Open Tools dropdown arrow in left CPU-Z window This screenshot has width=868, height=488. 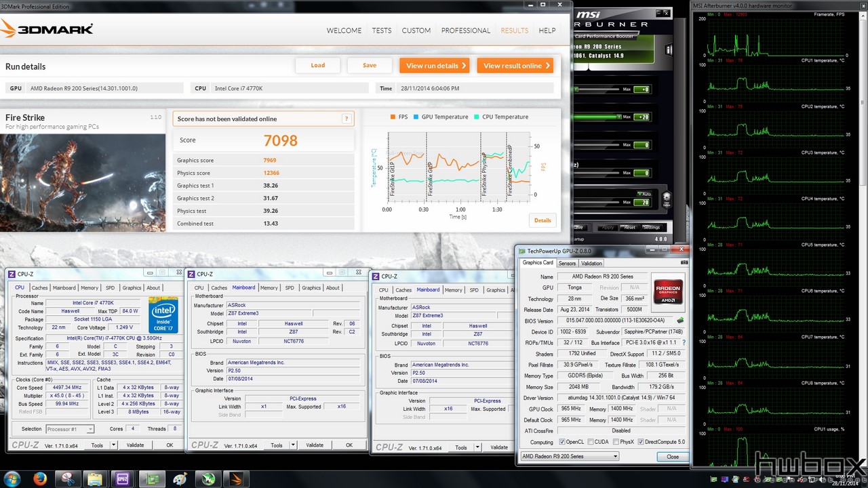pos(113,445)
